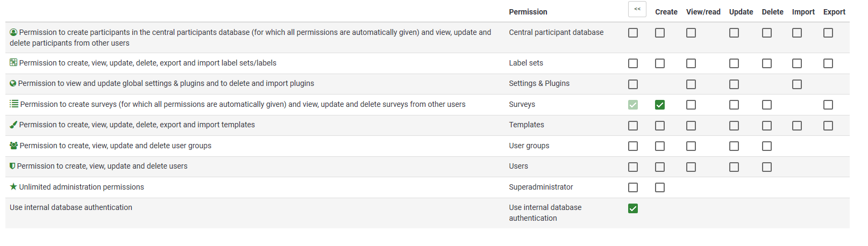Uncheck the Surveys Create permission checkbox

tap(660, 105)
